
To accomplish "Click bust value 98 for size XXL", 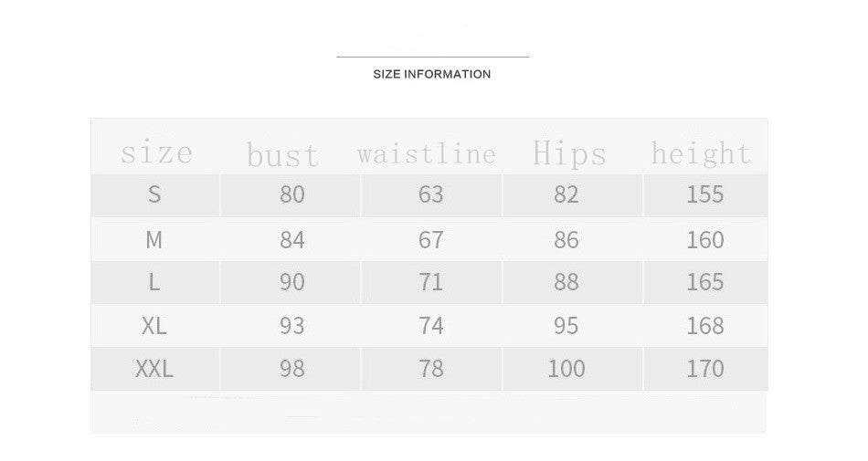I will 291,369.
